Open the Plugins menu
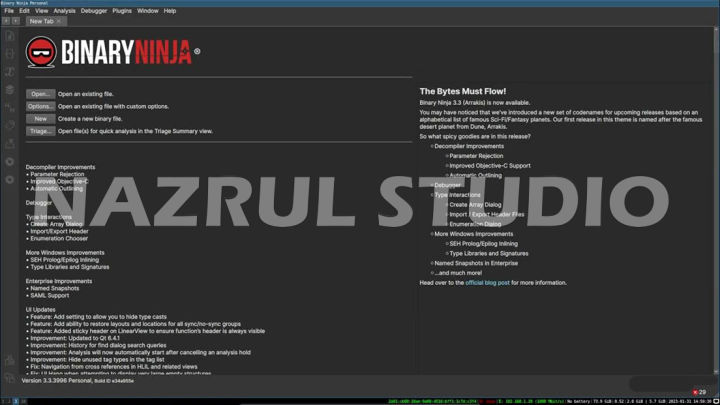This screenshot has height=405, width=720. 122,11
